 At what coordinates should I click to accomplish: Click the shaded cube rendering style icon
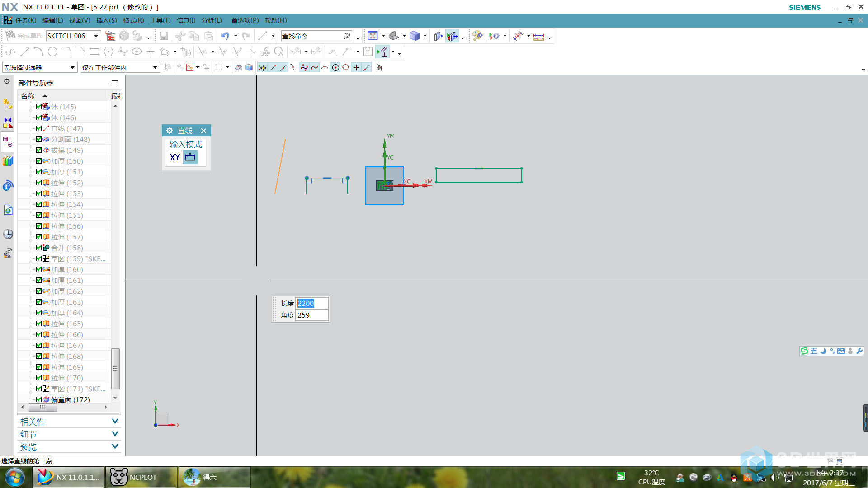point(414,36)
